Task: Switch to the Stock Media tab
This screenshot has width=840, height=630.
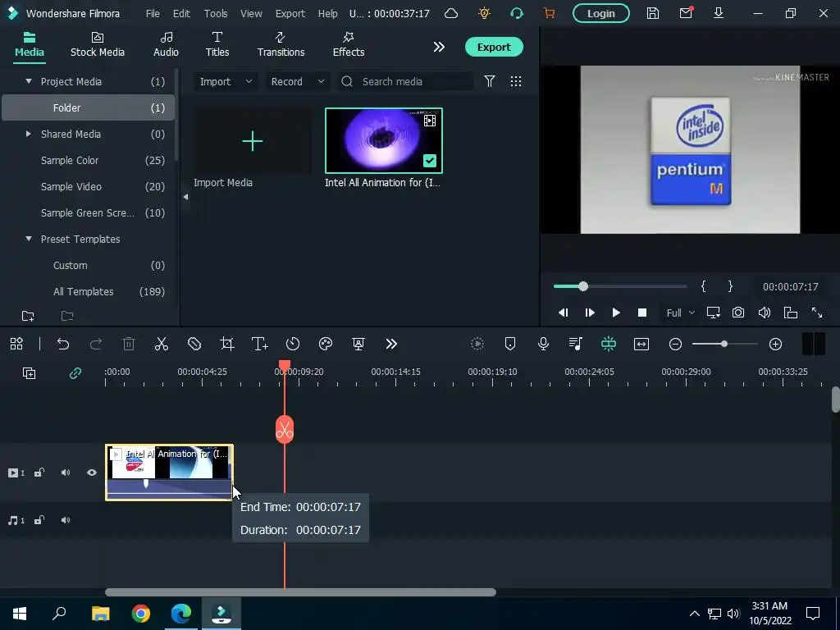Action: point(98,44)
